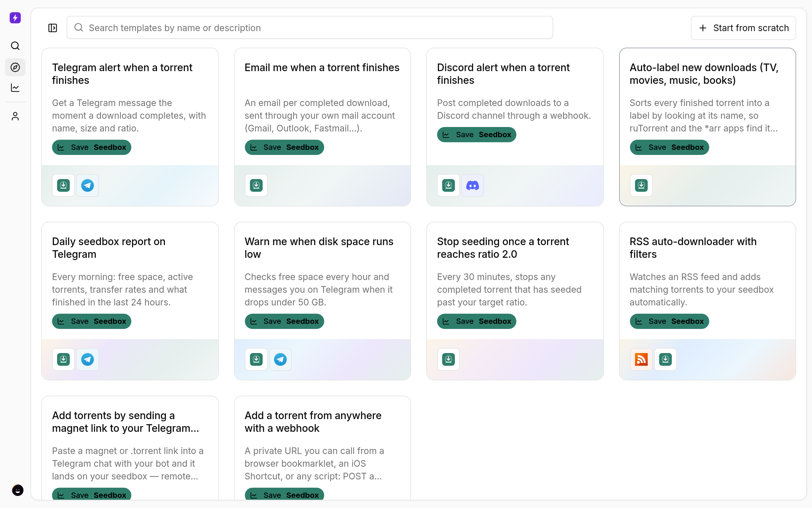Viewport: 812px width, 508px height.
Task: Click Save Seedbox tag on RSS auto-downloader card
Action: coord(669,321)
